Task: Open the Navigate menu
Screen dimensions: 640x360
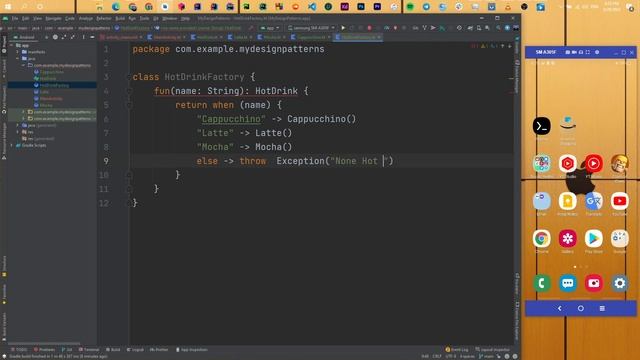Action: [x=53, y=18]
